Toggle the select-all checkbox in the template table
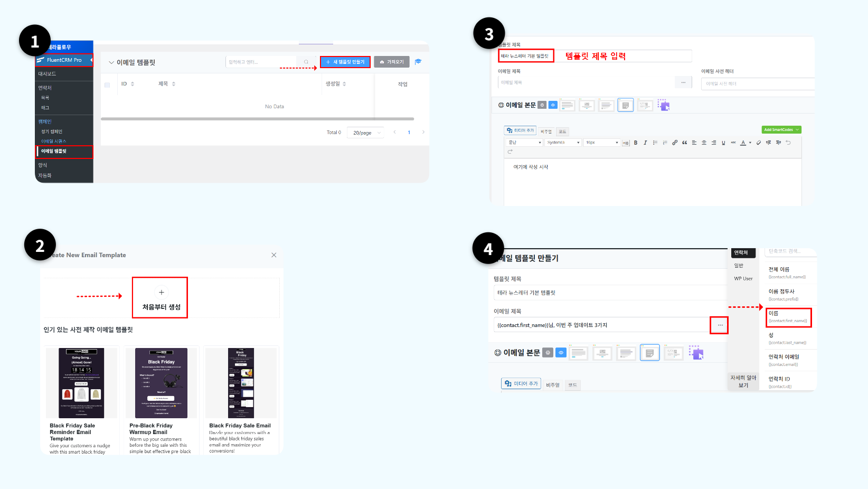 coord(107,83)
